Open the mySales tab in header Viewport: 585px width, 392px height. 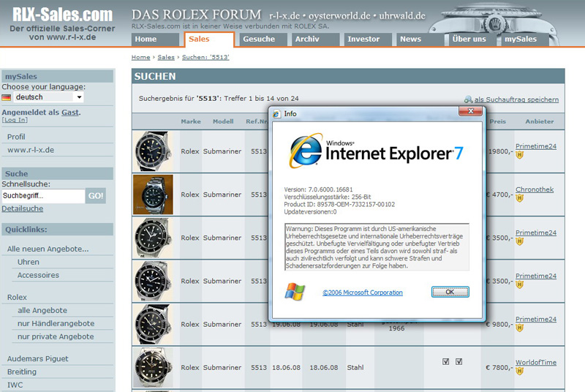click(x=525, y=39)
